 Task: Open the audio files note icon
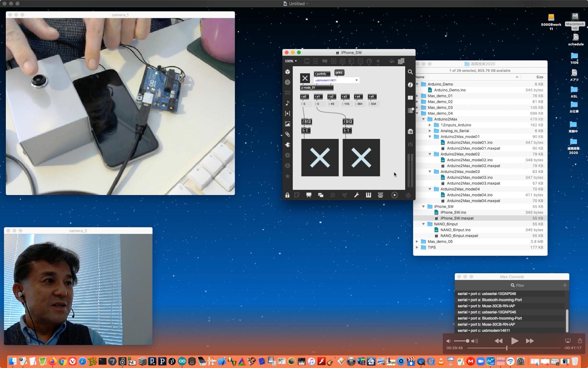tap(288, 103)
